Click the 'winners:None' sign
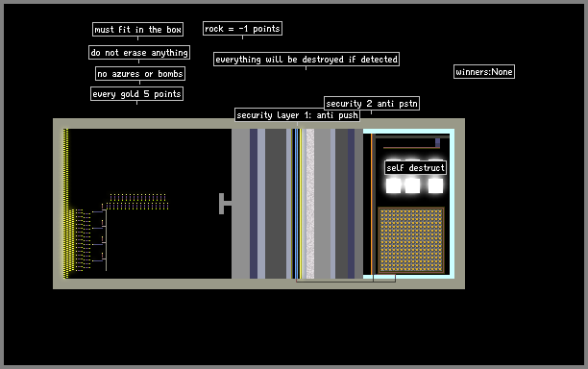 tap(483, 72)
